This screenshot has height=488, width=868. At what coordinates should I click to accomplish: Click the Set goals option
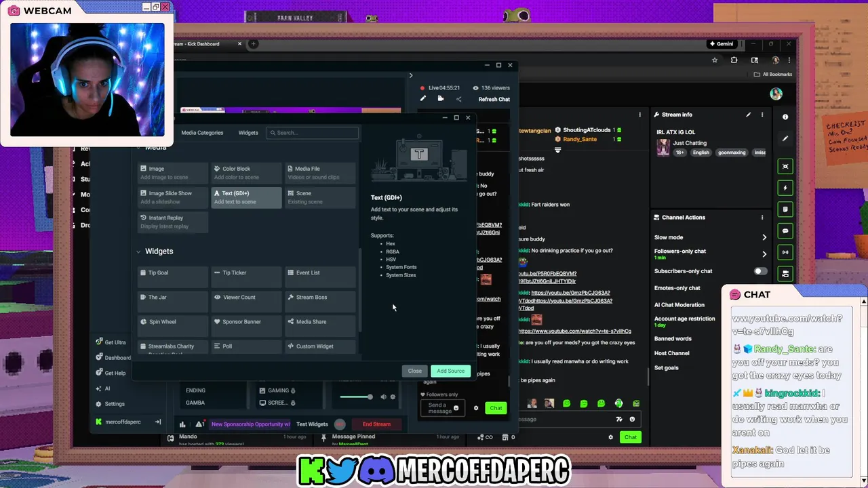[667, 368]
